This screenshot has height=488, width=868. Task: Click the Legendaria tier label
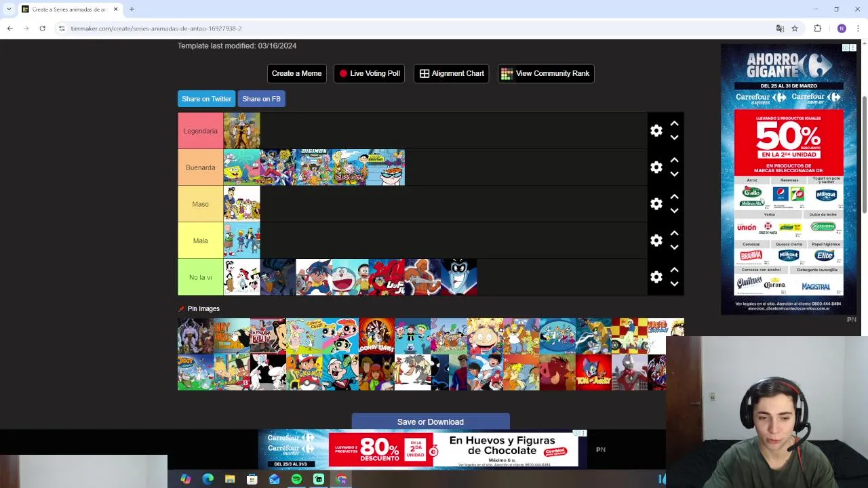200,131
